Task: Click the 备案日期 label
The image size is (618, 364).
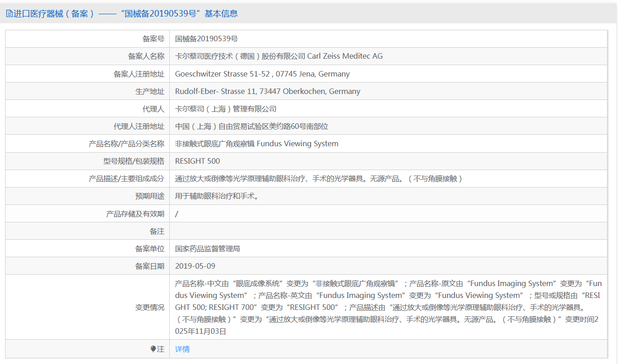Action: pos(150,266)
